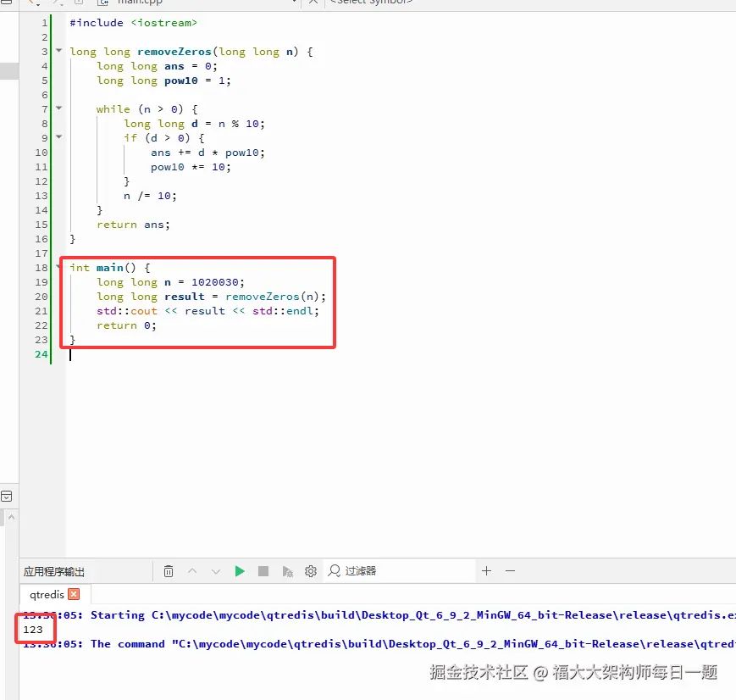This screenshot has width=736, height=700.
Task: Click line number 24 in the gutter
Action: 42,355
